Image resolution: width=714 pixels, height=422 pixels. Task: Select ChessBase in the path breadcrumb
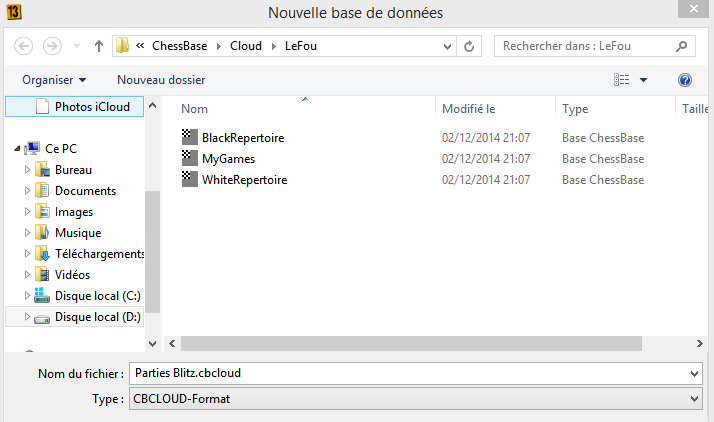[x=179, y=46]
